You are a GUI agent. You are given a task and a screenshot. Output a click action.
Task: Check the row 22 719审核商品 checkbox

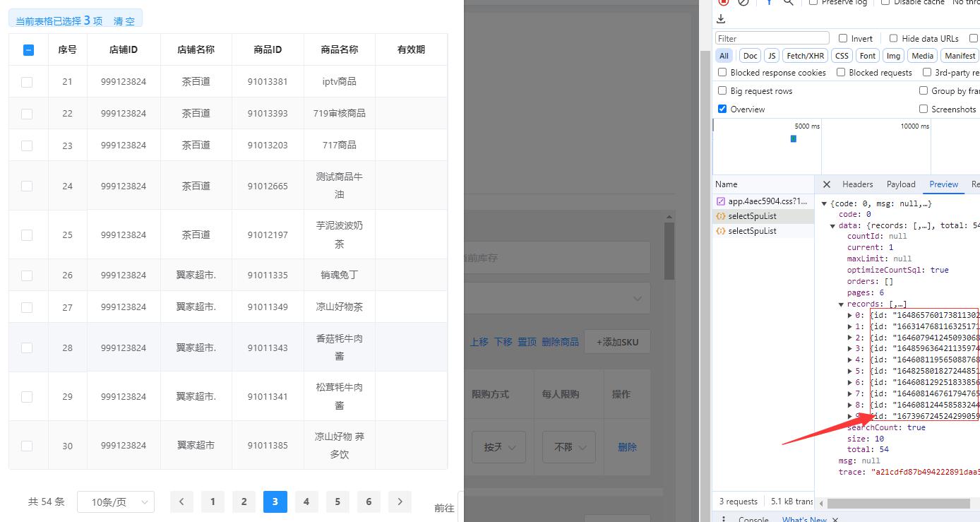click(x=27, y=114)
